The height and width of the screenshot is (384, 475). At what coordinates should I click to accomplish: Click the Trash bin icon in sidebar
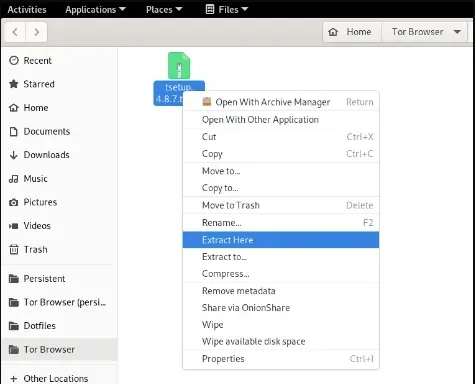tap(14, 249)
